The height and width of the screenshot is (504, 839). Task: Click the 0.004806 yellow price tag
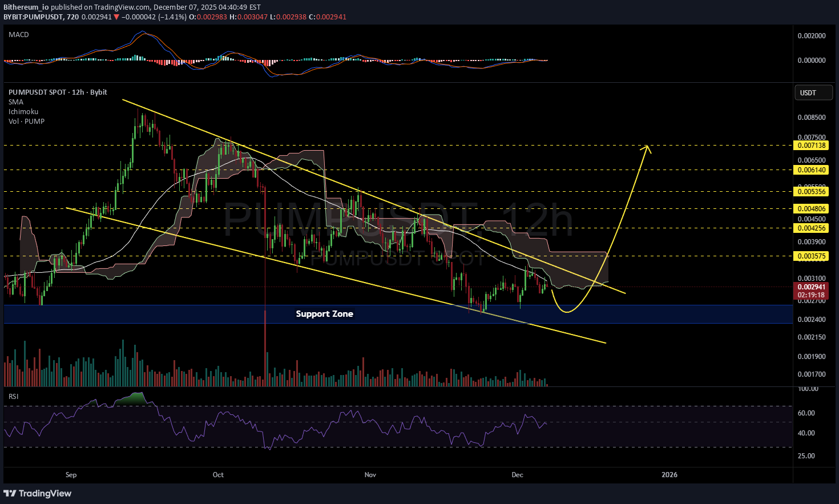[x=811, y=209]
